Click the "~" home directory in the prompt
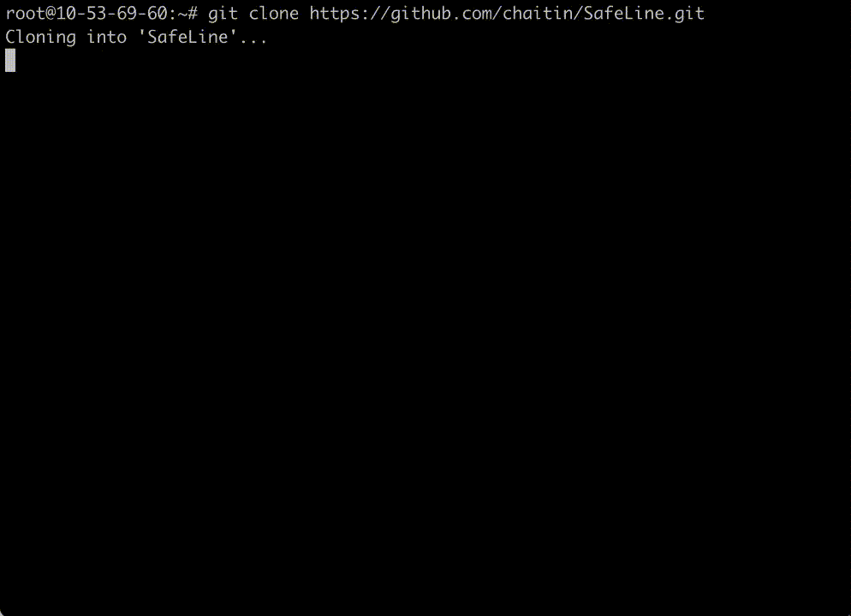This screenshot has height=616, width=851. (x=182, y=14)
